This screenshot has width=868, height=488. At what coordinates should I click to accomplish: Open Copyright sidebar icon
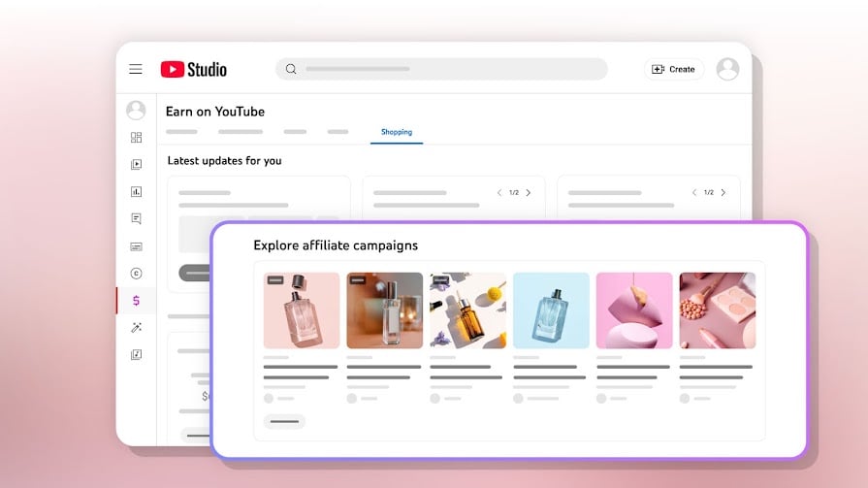(136, 273)
